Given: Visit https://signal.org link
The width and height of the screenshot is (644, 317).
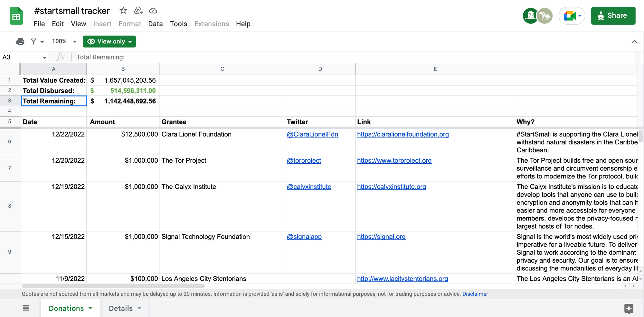Looking at the screenshot, I should pyautogui.click(x=381, y=237).
